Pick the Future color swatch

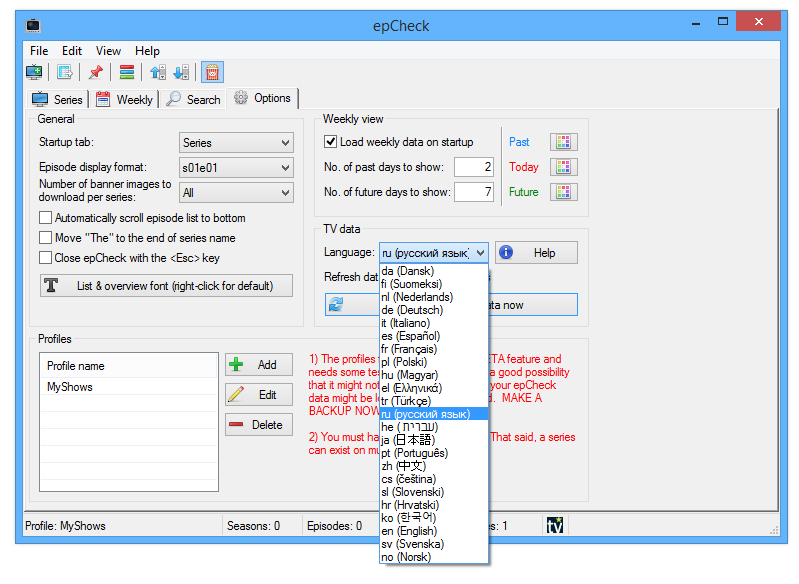tap(564, 192)
